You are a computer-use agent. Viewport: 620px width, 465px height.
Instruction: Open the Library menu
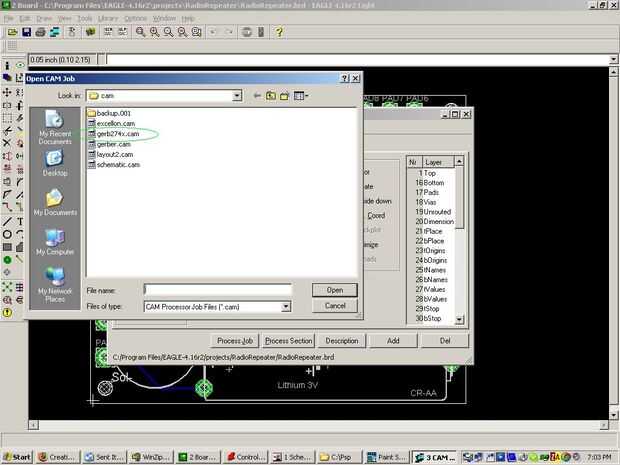pos(108,18)
